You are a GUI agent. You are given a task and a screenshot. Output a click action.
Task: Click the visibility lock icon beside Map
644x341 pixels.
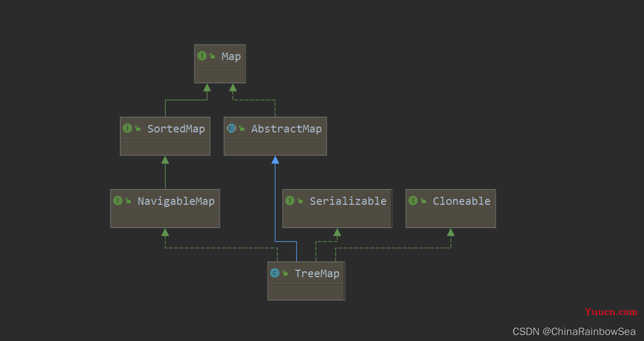213,56
